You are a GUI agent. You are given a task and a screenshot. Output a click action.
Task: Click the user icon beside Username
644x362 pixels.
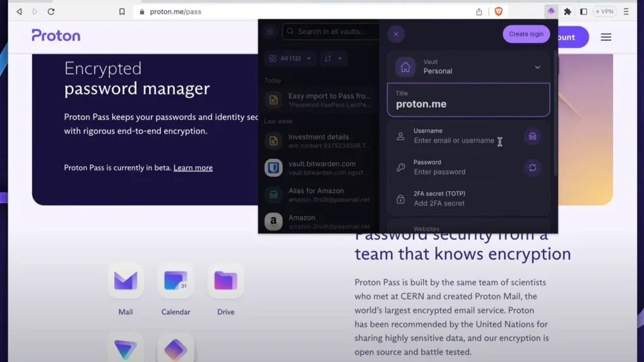tap(400, 136)
